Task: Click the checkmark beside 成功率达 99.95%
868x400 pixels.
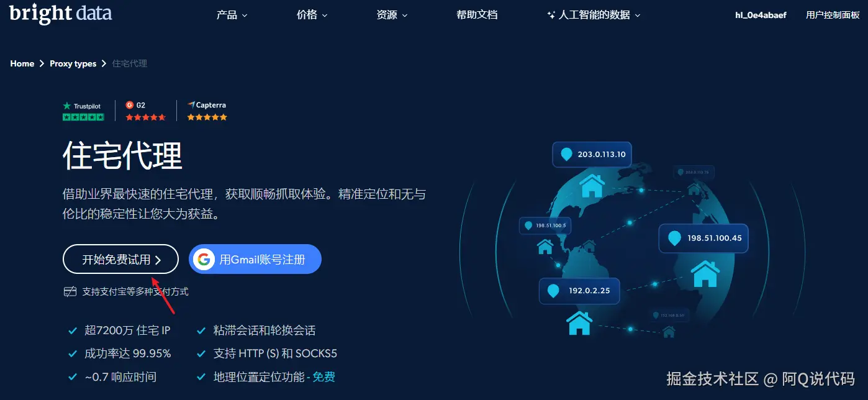Action: point(73,354)
